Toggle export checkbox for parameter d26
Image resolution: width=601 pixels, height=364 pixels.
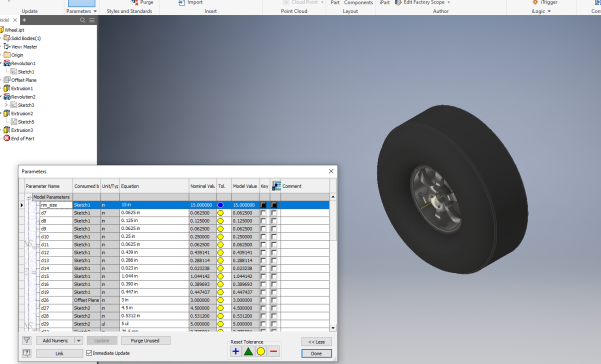pyautogui.click(x=274, y=300)
